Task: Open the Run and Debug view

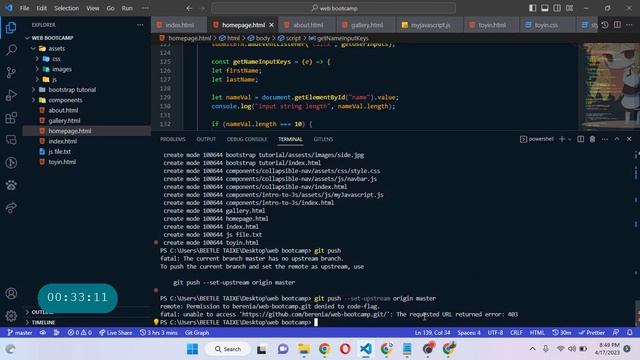Action: click(11, 95)
